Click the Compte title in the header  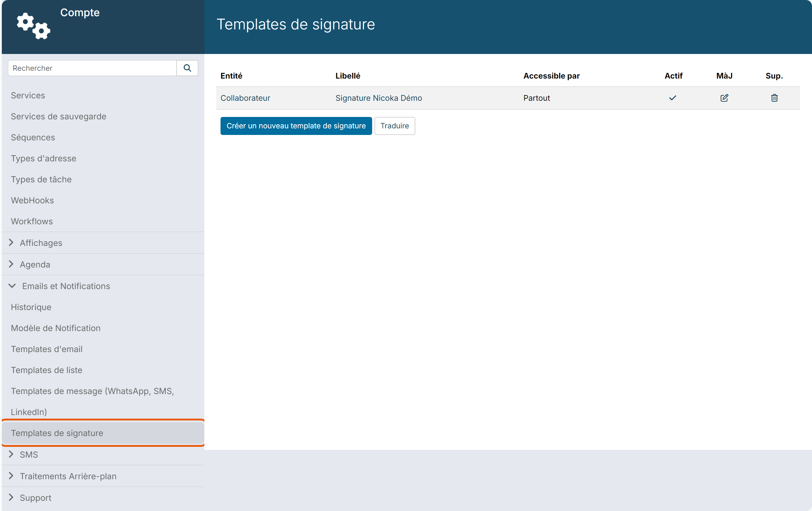[80, 13]
